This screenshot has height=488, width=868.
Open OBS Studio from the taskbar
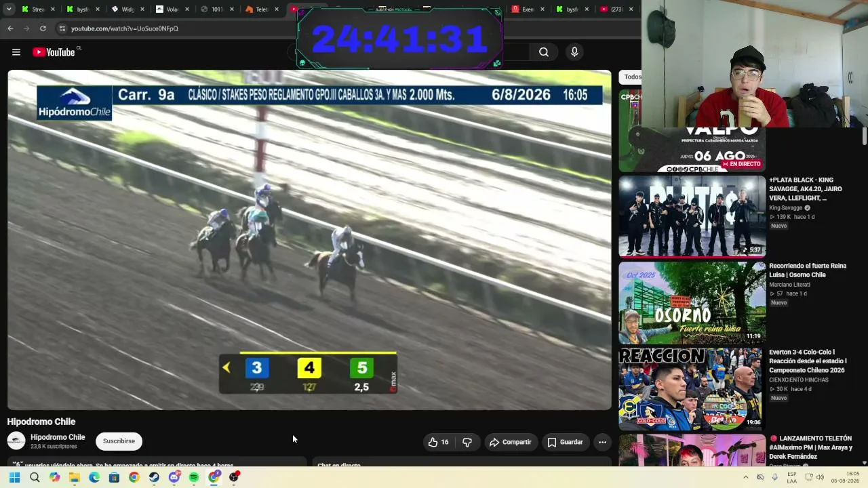pos(234,477)
